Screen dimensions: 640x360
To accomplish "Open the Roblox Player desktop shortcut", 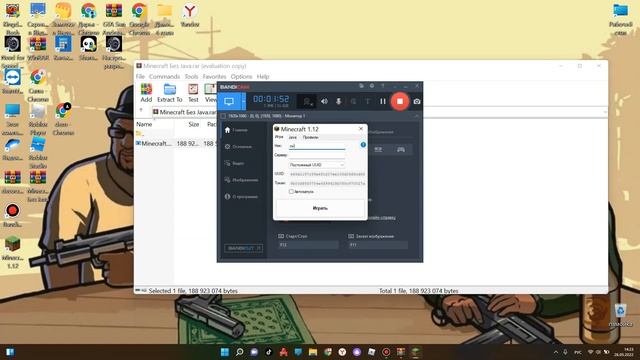I will point(38,119).
